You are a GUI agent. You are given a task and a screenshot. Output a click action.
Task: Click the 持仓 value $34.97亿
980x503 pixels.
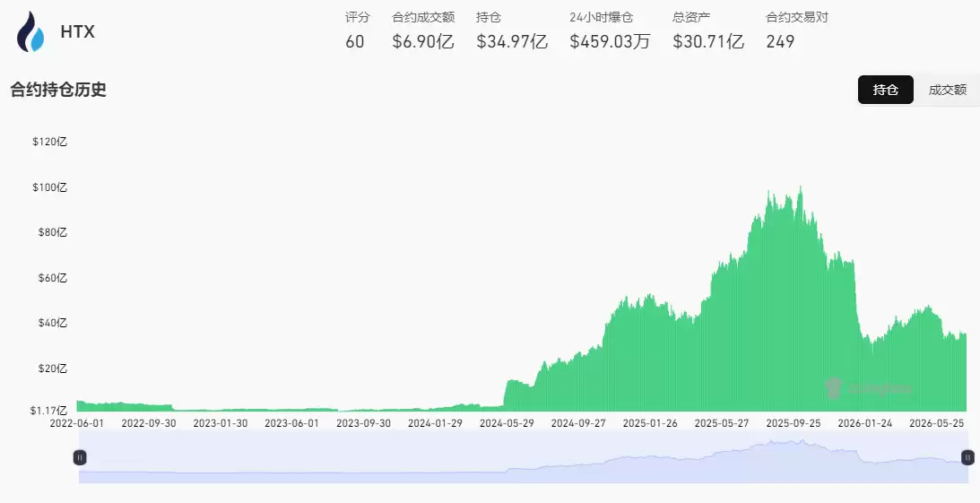click(512, 41)
